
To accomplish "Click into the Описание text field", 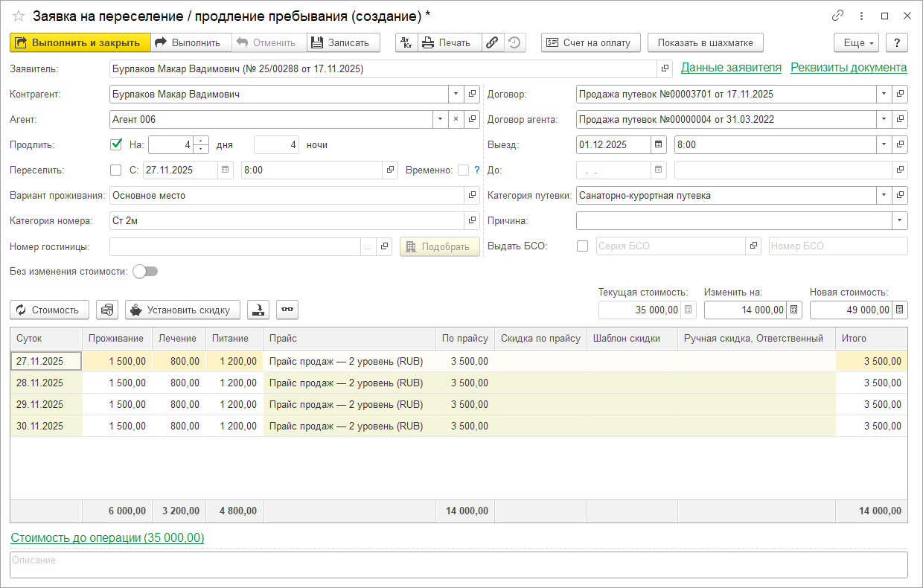I will [x=459, y=565].
